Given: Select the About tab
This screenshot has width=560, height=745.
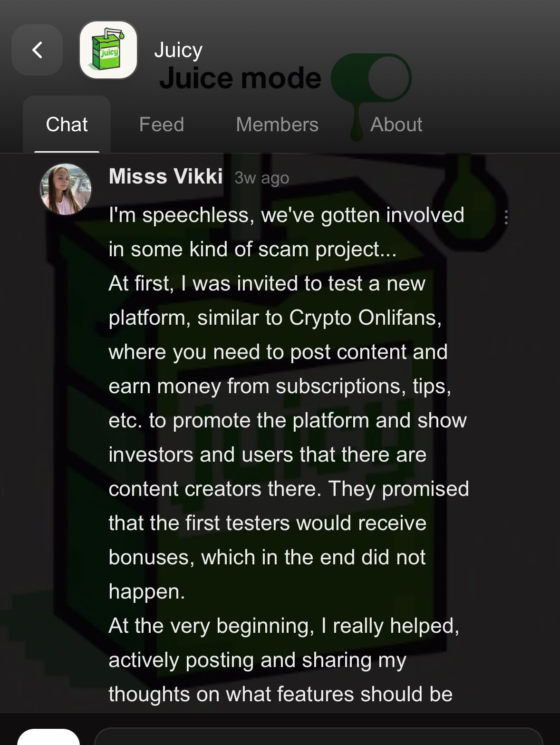Looking at the screenshot, I should [x=396, y=125].
